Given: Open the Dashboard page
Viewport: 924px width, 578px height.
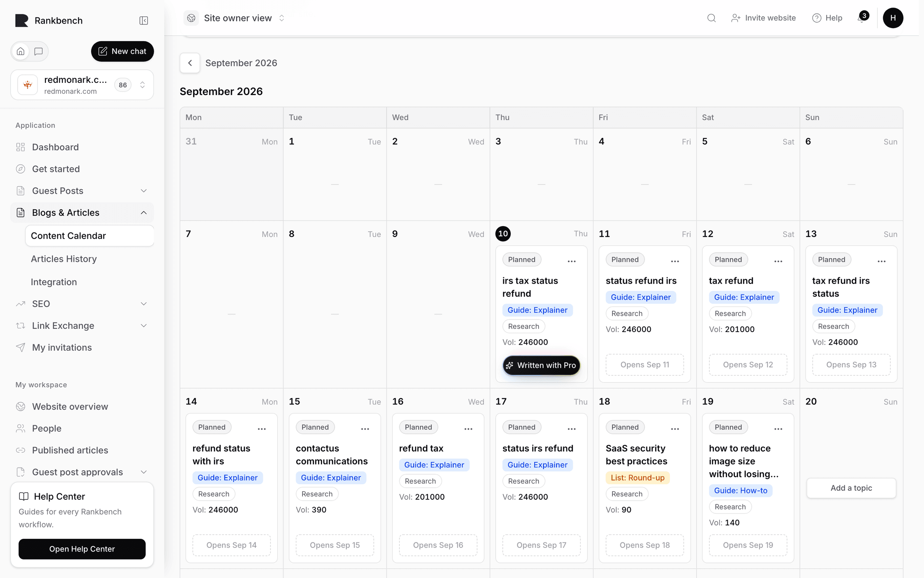Looking at the screenshot, I should point(82,147).
